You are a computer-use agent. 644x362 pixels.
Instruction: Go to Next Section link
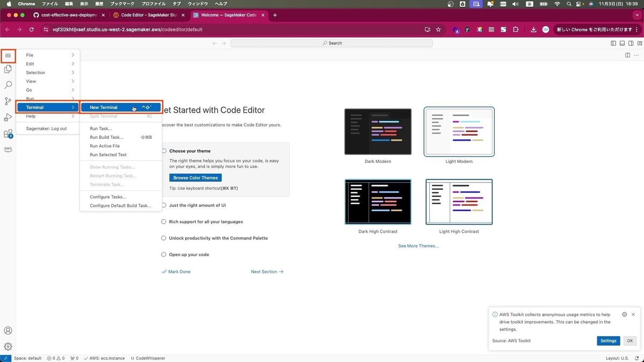267,272
